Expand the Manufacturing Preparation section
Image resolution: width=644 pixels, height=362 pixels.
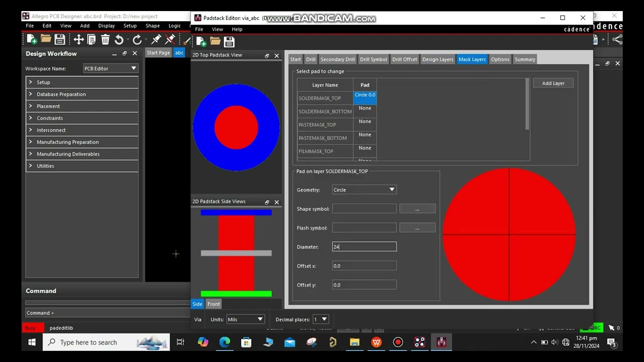82,142
